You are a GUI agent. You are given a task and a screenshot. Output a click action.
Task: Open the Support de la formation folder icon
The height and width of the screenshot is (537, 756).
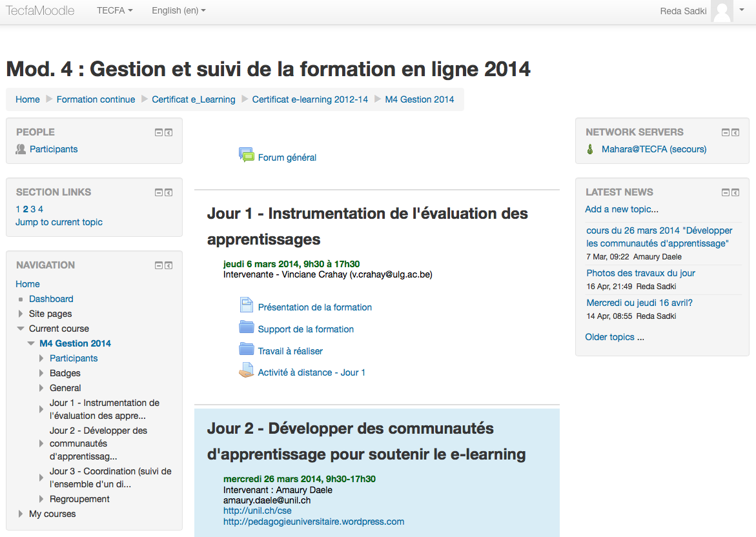pos(246,328)
